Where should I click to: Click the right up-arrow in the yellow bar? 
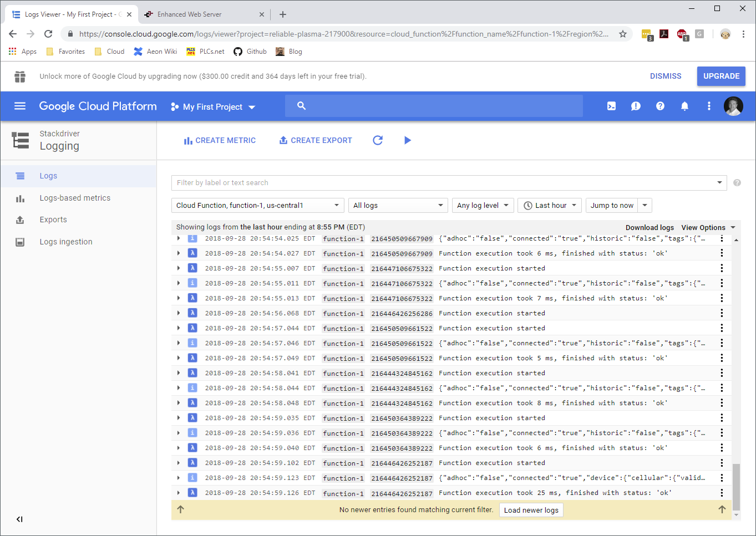(x=722, y=509)
